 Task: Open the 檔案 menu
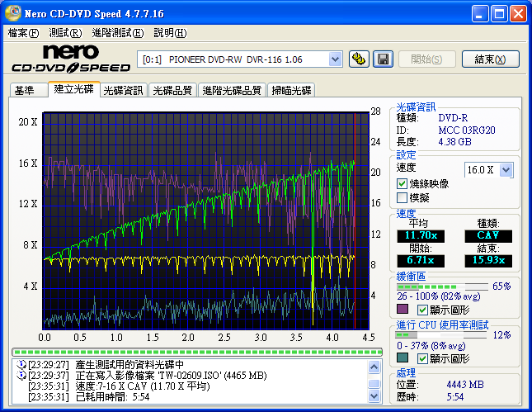22,33
